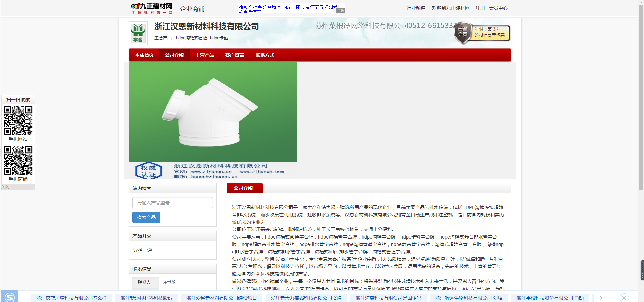Click the top banner advertisement text link
Screen dimensions: 644x302
point(291,8)
